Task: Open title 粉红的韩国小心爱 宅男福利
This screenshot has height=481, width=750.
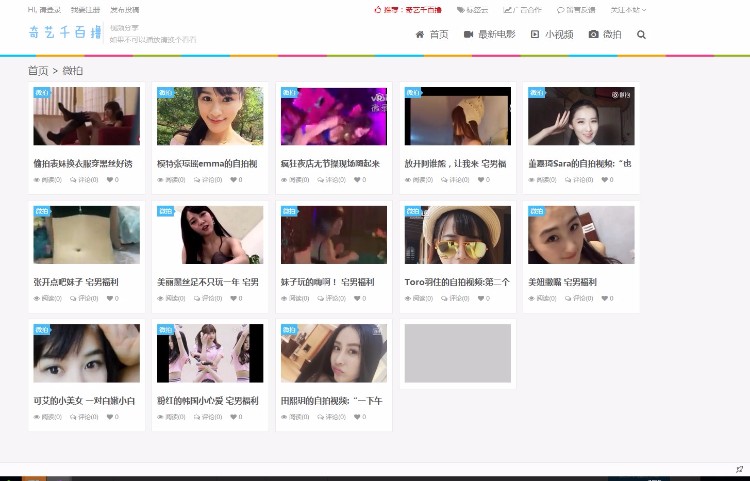Action: tap(208, 401)
